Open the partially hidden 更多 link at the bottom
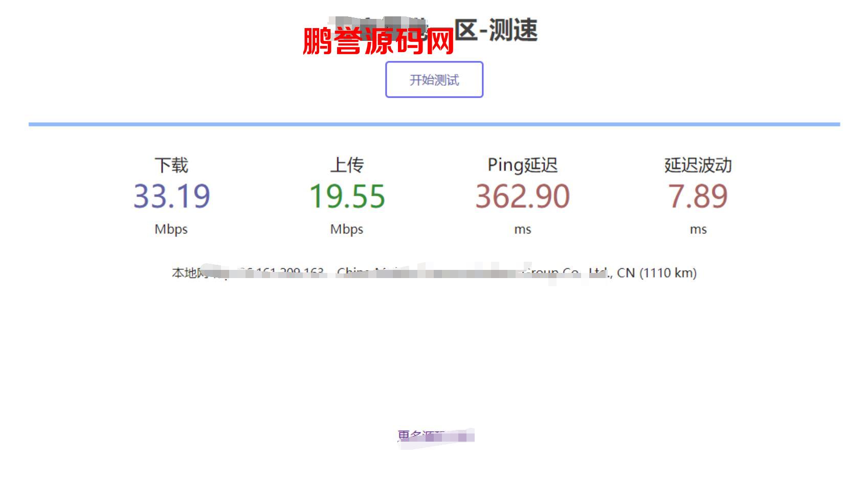Image resolution: width=868 pixels, height=481 pixels. point(436,437)
